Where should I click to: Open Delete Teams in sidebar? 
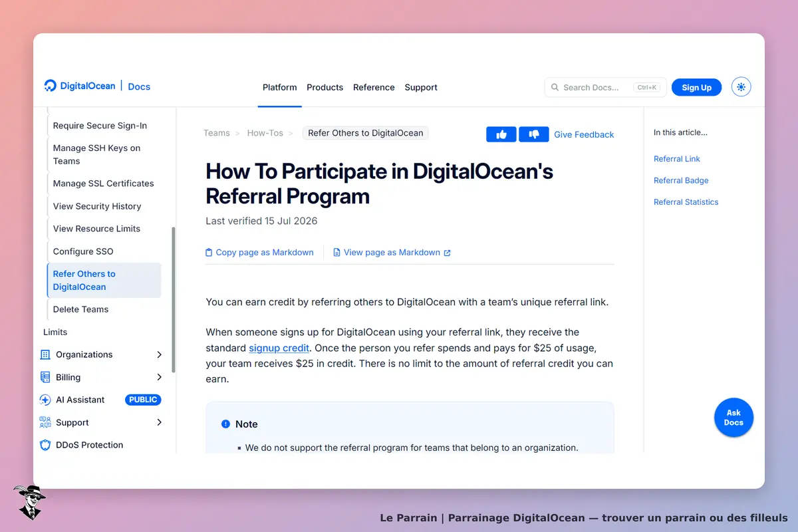click(81, 309)
